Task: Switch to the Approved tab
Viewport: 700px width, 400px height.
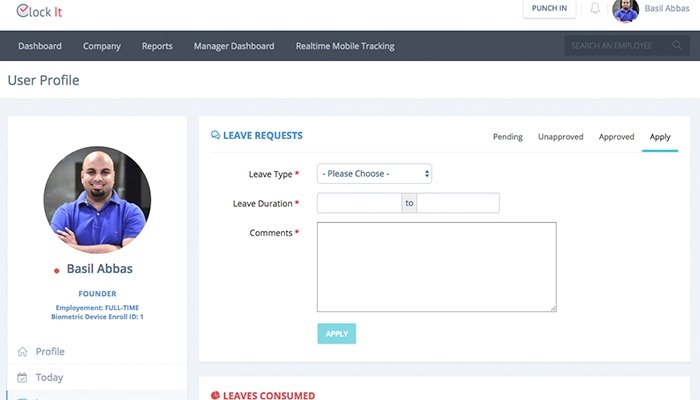Action: point(616,137)
